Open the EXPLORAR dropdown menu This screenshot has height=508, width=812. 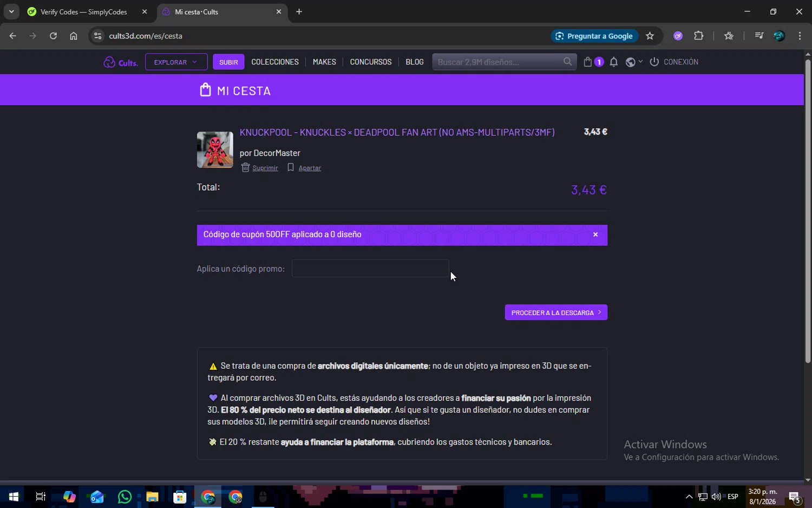(176, 62)
